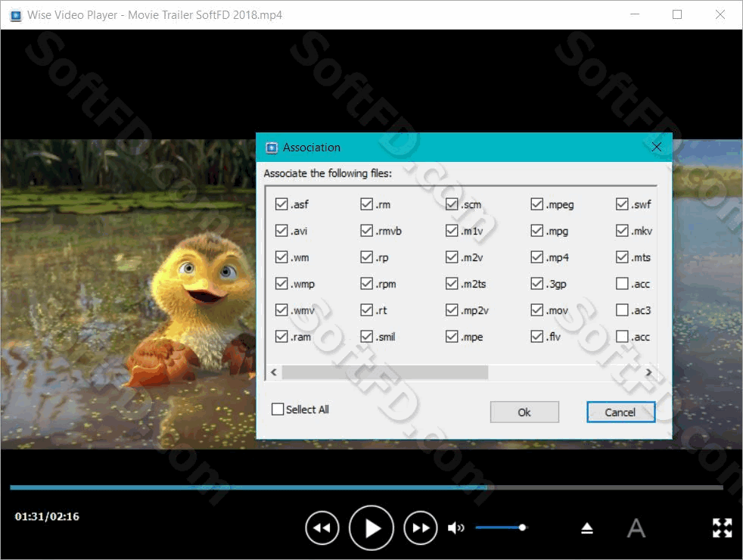Click the horizontal scrollbar thumb in the file list
Screen dimensions: 743x560
click(x=385, y=372)
